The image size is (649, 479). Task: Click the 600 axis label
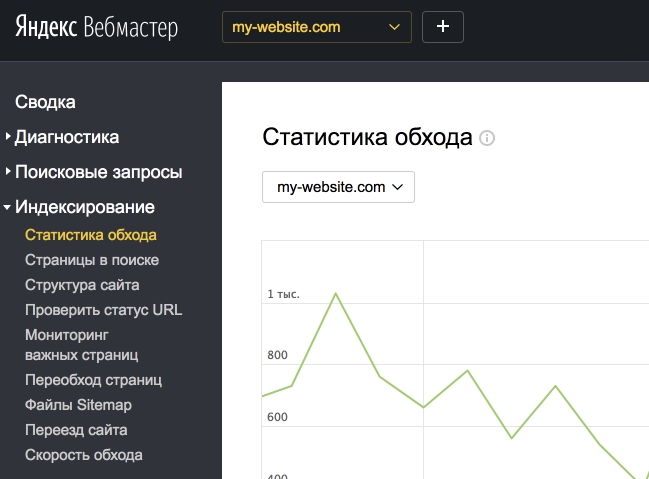coord(277,417)
